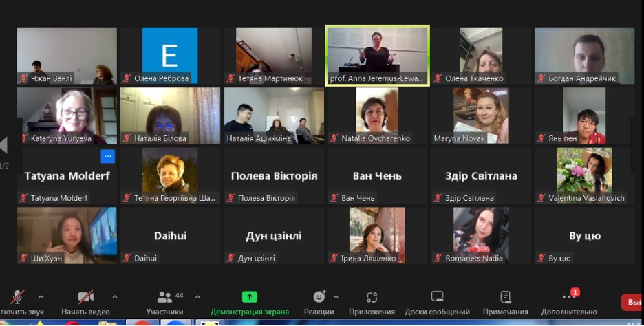Image resolution: width=644 pixels, height=326 pixels.
Task: Click muted mic icon beside Чжан Венлі
Action: 24,78
